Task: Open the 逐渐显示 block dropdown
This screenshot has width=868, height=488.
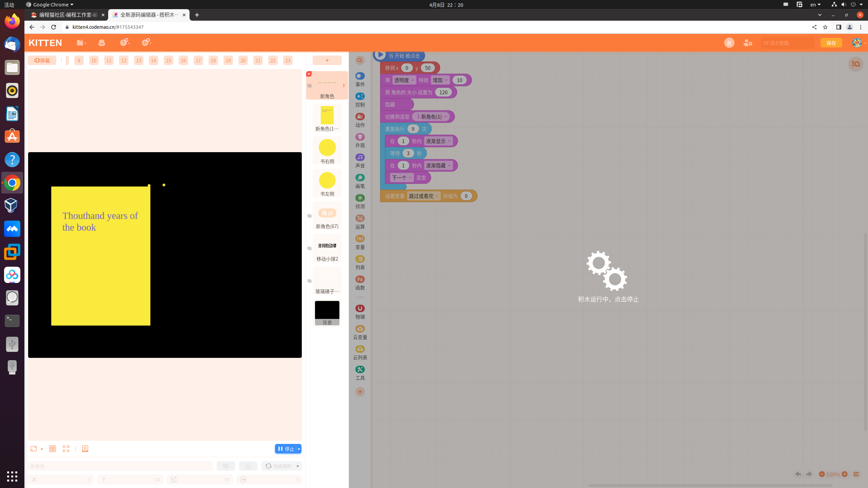Action: [x=438, y=141]
